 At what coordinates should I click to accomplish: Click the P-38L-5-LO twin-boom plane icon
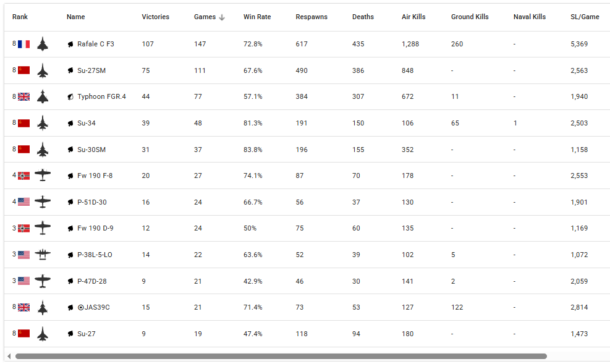click(42, 255)
